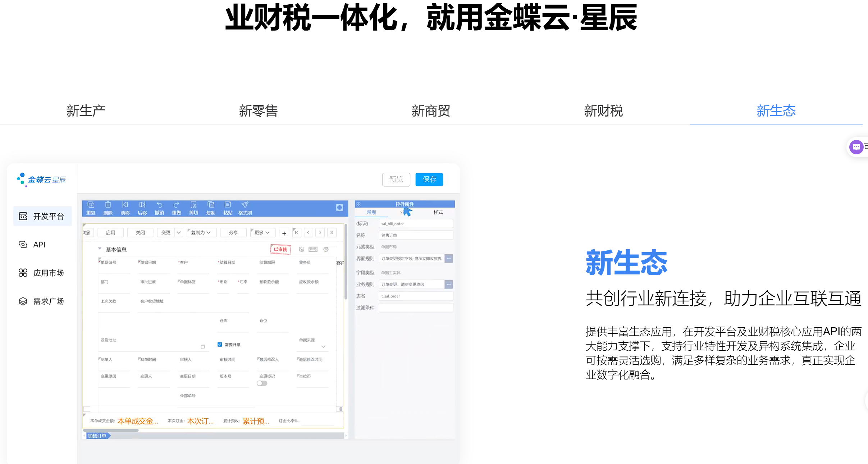Click the 名称 field showing 销售订单

coord(416,235)
